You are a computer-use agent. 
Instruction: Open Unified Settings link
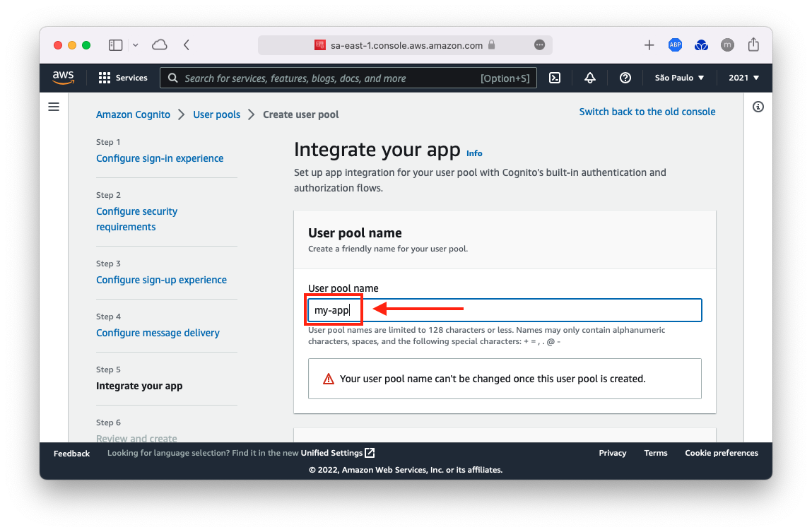coord(331,453)
